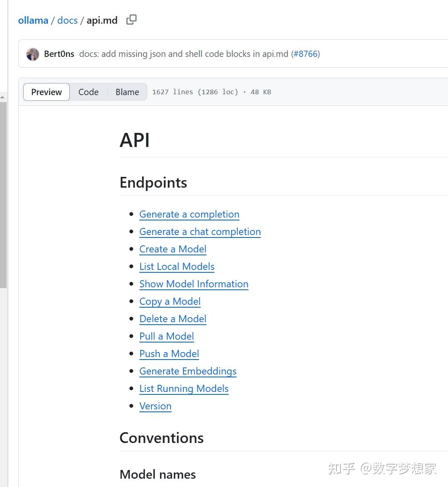
Task: Jump to Delete a Model section
Action: (173, 319)
